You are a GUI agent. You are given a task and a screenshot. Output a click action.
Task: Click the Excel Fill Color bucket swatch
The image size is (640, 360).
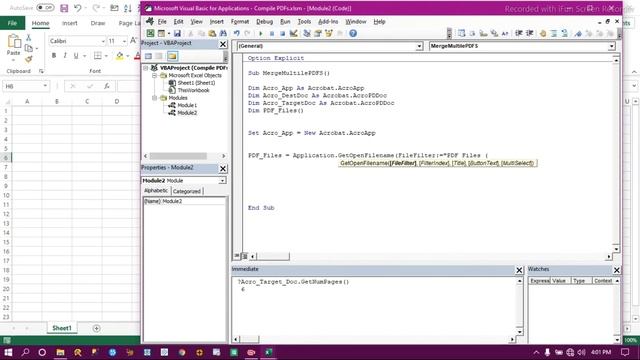[120, 56]
